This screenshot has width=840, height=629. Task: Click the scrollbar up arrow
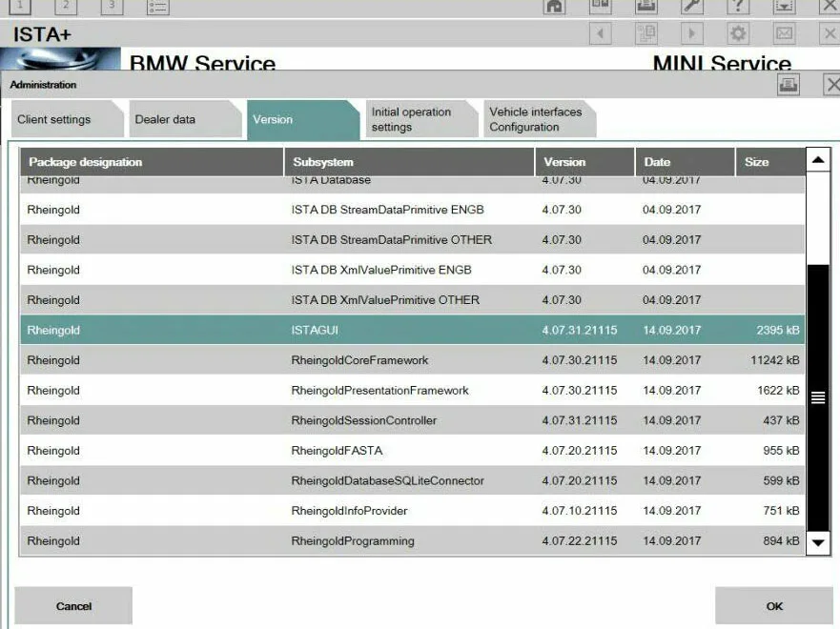pos(817,159)
